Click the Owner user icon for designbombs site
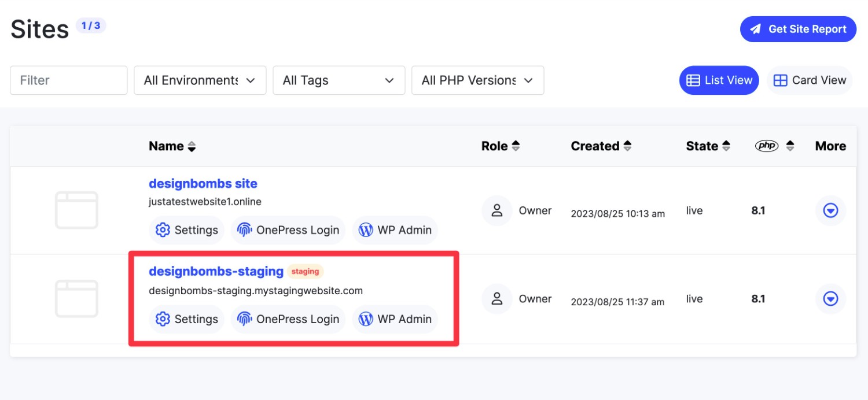Image resolution: width=868 pixels, height=400 pixels. point(497,210)
